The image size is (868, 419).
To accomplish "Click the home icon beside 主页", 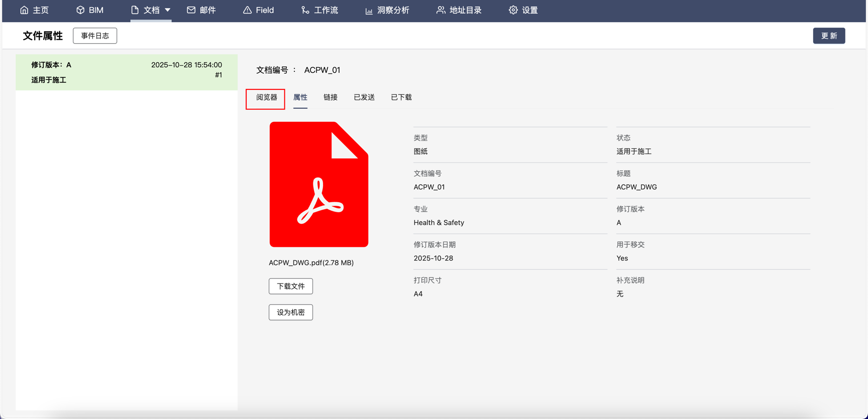I will (x=24, y=10).
